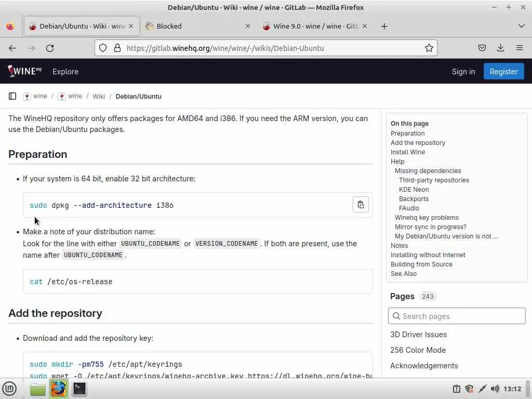Jump to the Help section link
Viewport: 532px width, 399px height.
click(x=397, y=162)
